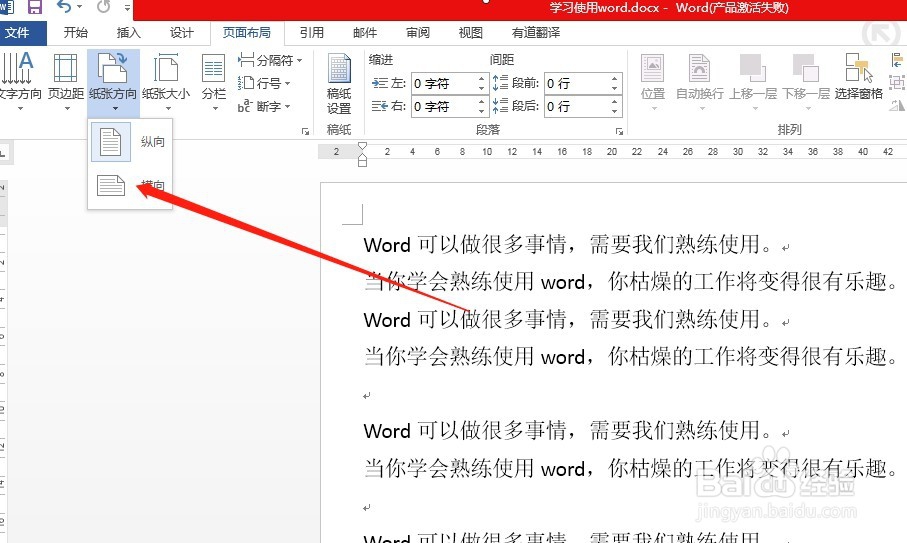This screenshot has height=543, width=907.
Task: Click the first line indent ruler marker
Action: (362, 147)
